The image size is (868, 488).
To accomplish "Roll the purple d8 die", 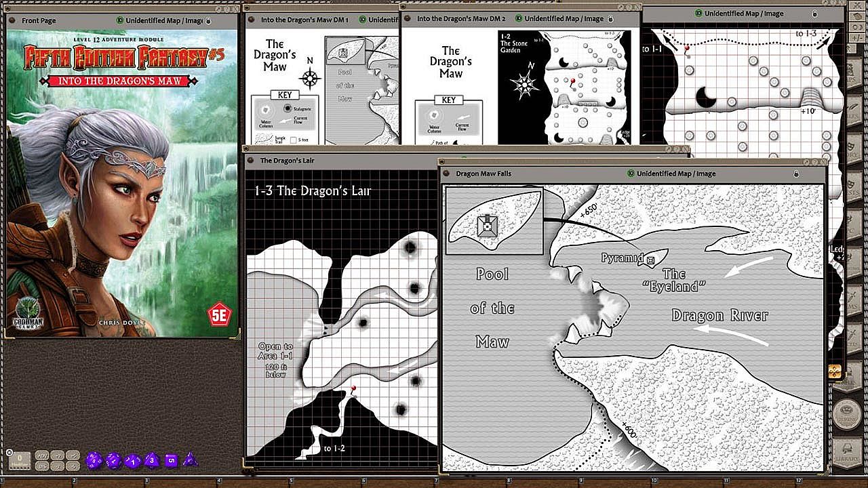I will (153, 460).
